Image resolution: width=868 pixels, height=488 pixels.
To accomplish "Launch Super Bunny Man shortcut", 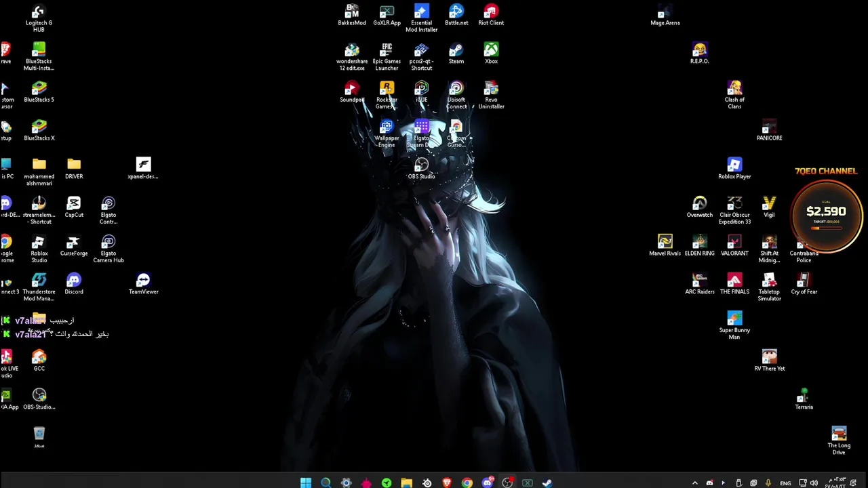I will point(734,326).
